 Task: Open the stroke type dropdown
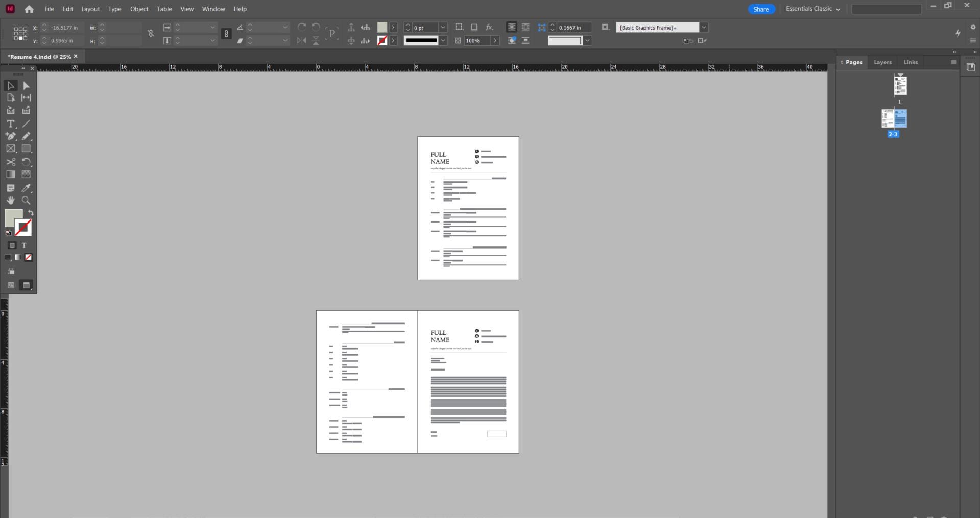[443, 40]
